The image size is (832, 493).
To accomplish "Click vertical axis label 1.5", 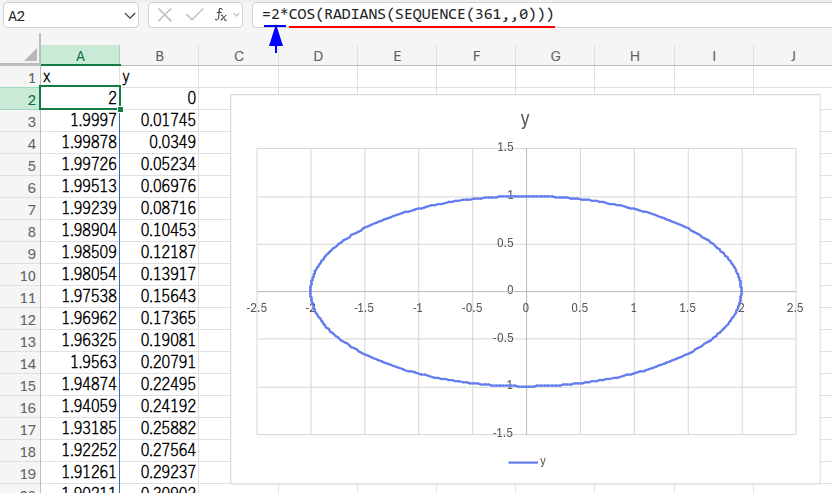I will coord(505,147).
